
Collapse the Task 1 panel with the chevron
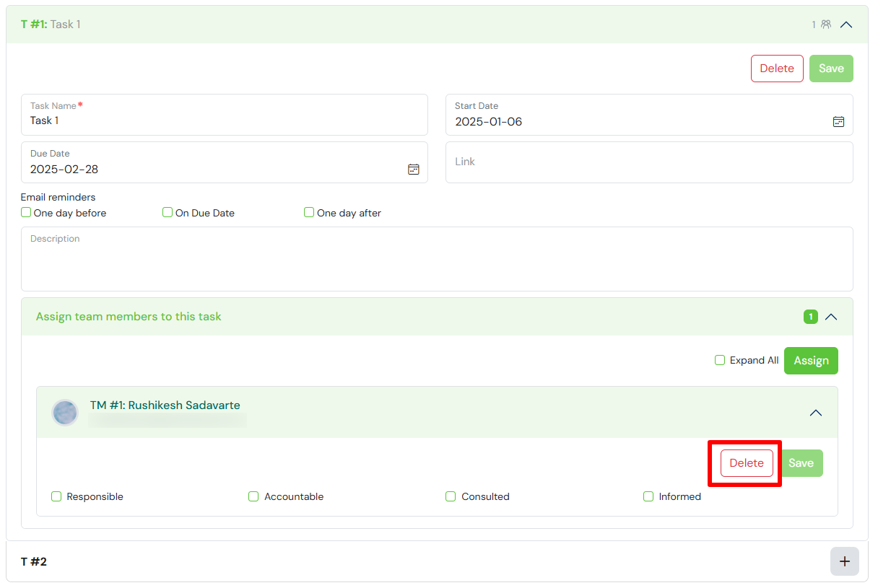click(x=846, y=25)
